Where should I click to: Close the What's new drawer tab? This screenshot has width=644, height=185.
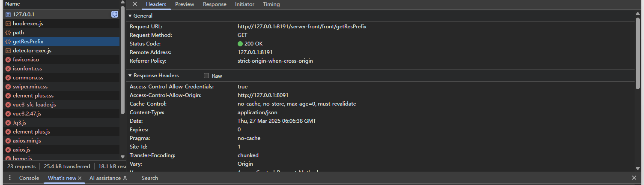click(x=80, y=178)
